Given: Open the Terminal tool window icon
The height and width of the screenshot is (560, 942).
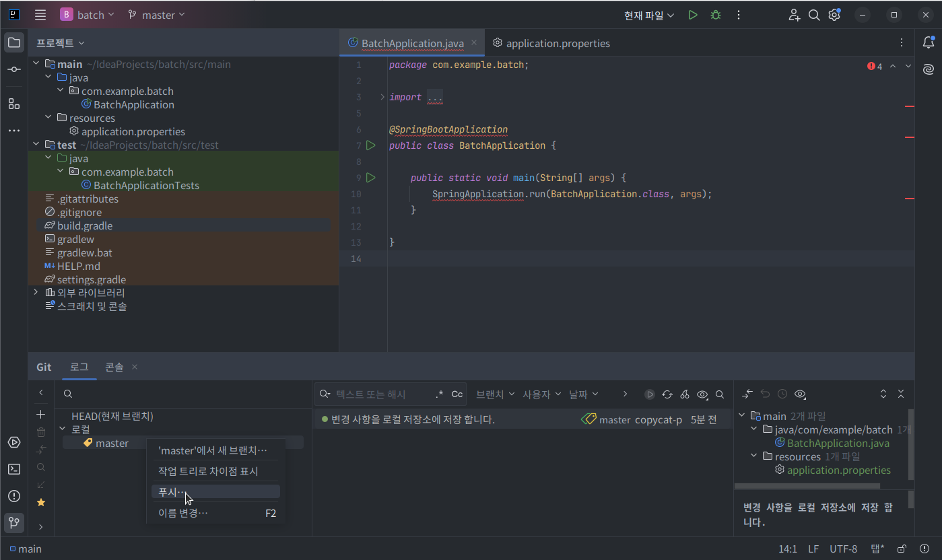Looking at the screenshot, I should click(x=14, y=469).
